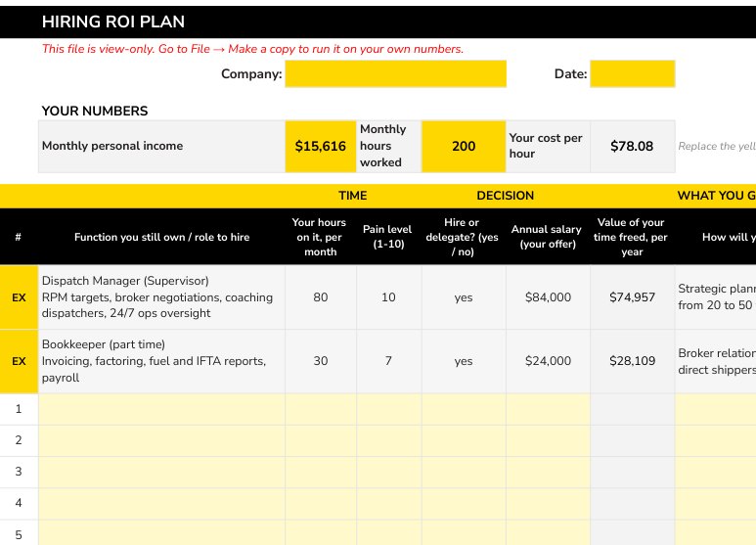Click row number 3 label
Image resolution: width=756 pixels, height=545 pixels.
[19, 472]
